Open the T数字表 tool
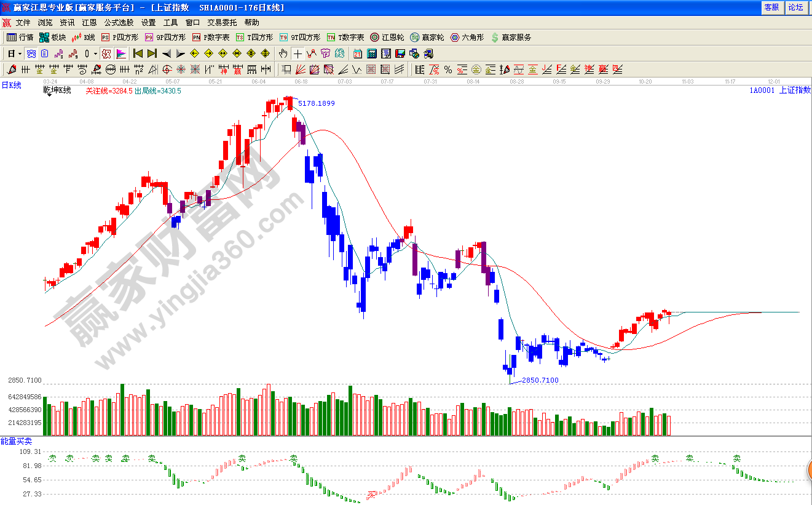The width and height of the screenshot is (812, 505). pyautogui.click(x=345, y=38)
